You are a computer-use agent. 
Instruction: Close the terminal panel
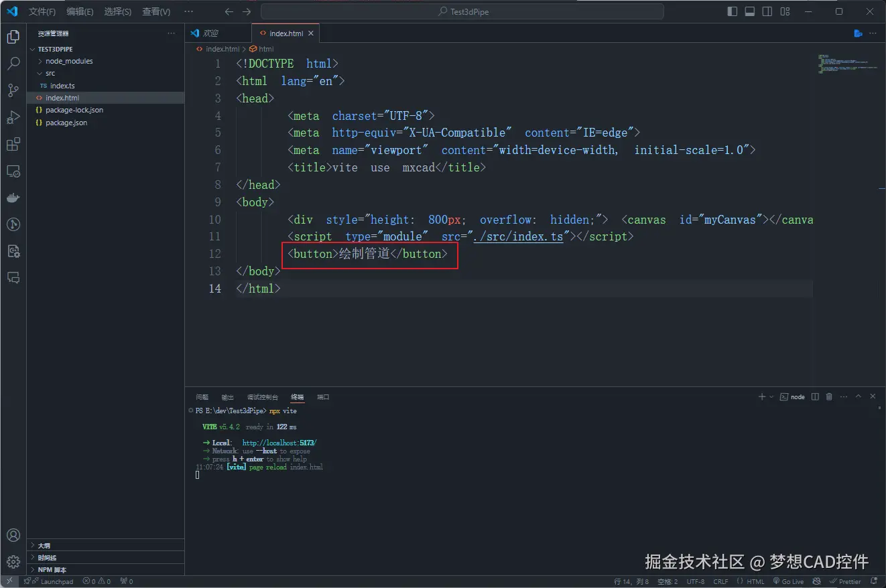(x=873, y=396)
